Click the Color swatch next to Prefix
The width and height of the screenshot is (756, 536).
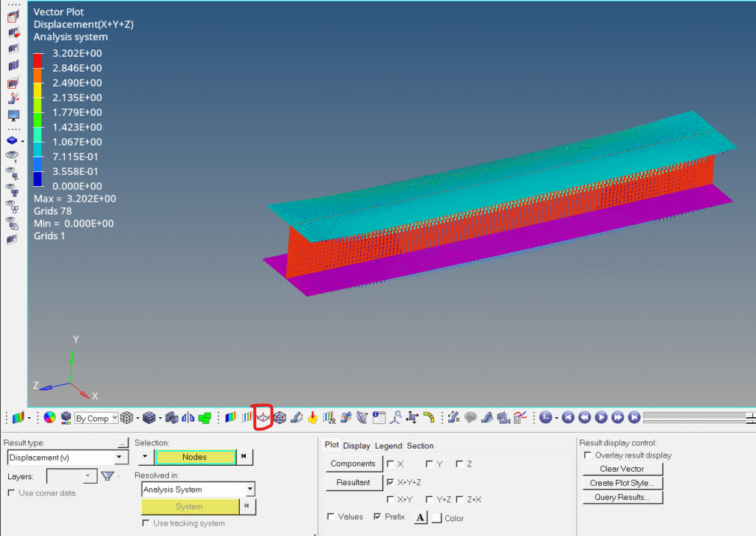[x=437, y=518]
